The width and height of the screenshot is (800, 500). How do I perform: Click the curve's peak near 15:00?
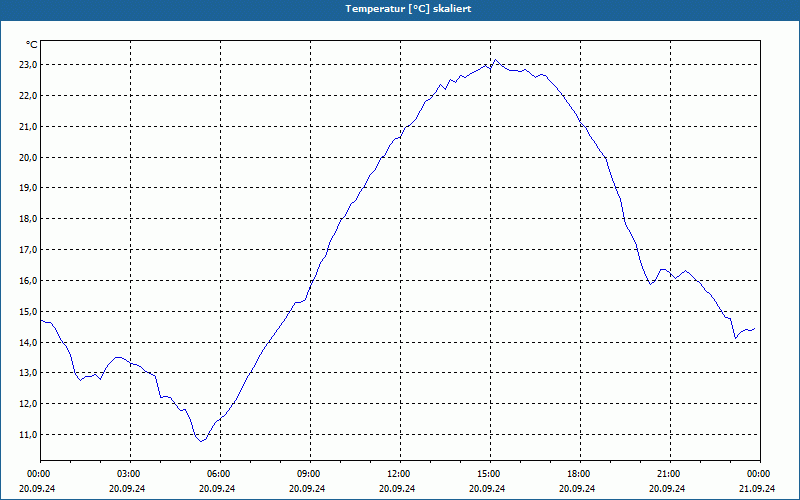point(495,60)
